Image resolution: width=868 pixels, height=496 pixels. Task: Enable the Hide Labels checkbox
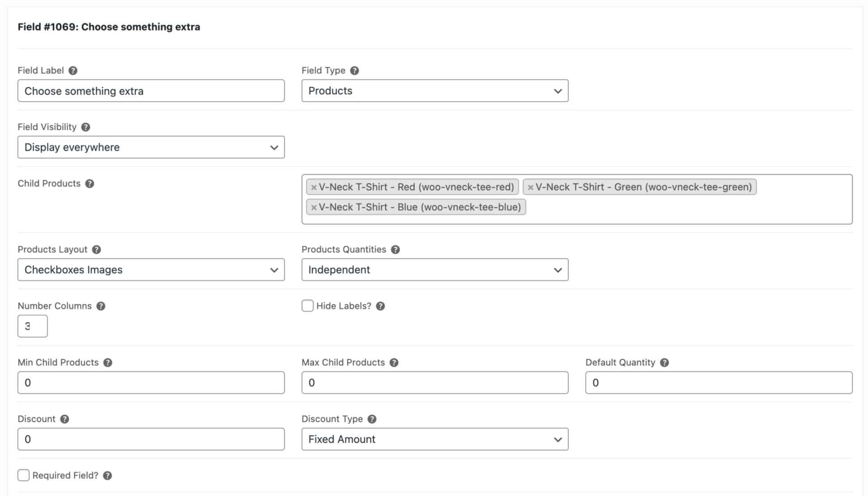(x=307, y=306)
